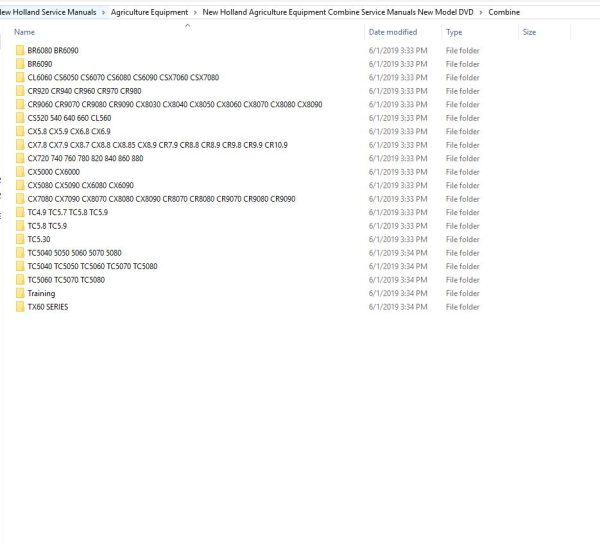Go to New Holland Service Manuals breadcrumb
Screen dimensions: 600x544
tap(48, 12)
